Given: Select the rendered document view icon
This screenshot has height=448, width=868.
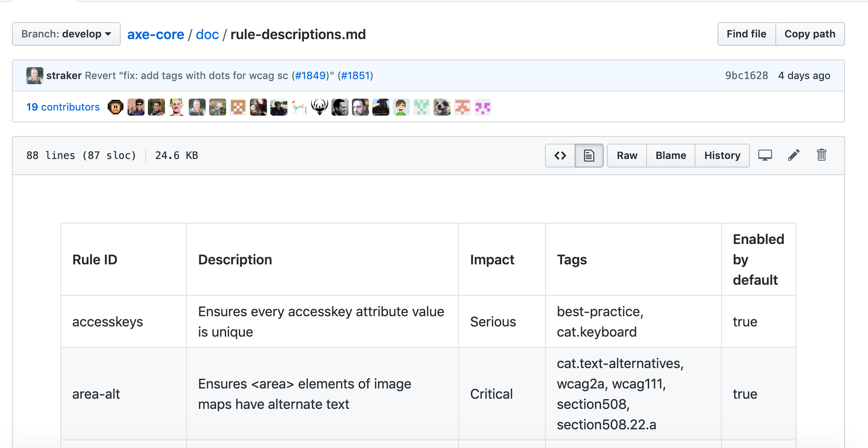Looking at the screenshot, I should (589, 155).
